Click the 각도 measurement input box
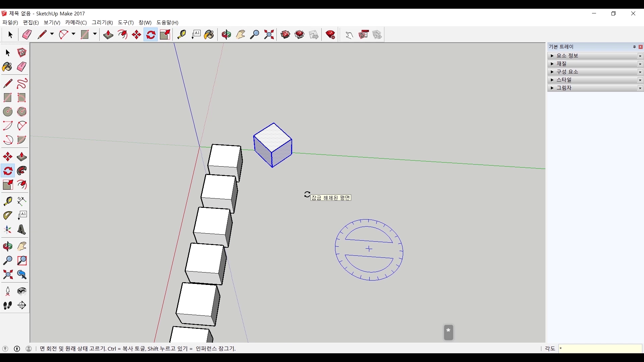Viewport: 644px width, 362px height. (x=600, y=349)
